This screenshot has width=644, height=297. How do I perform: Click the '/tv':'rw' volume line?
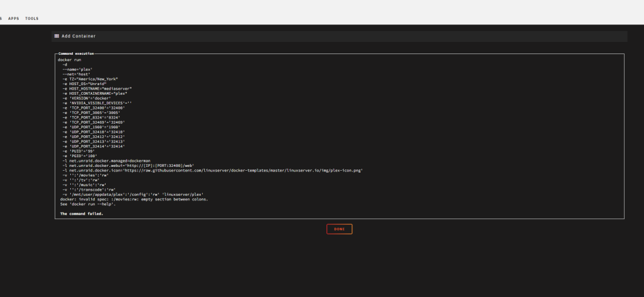(x=81, y=180)
